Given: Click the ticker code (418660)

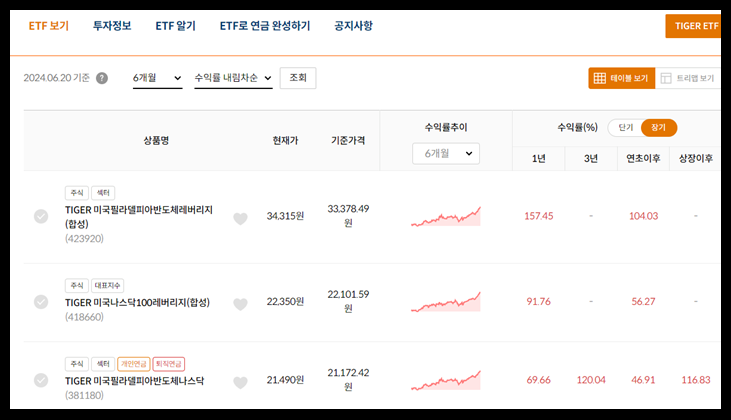Looking at the screenshot, I should (84, 317).
